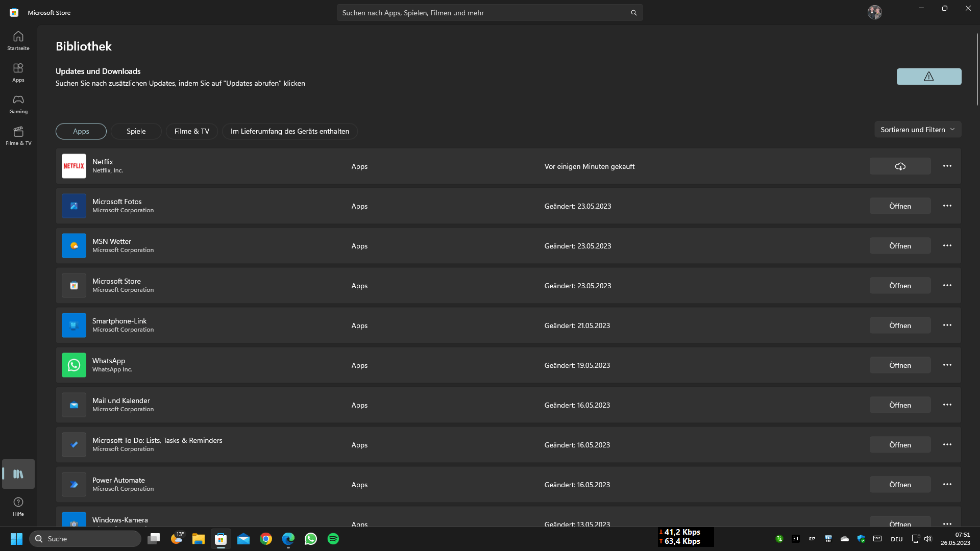Viewport: 980px width, 551px height.
Task: Open more options for Microsoft To Do row
Action: pyautogui.click(x=947, y=445)
